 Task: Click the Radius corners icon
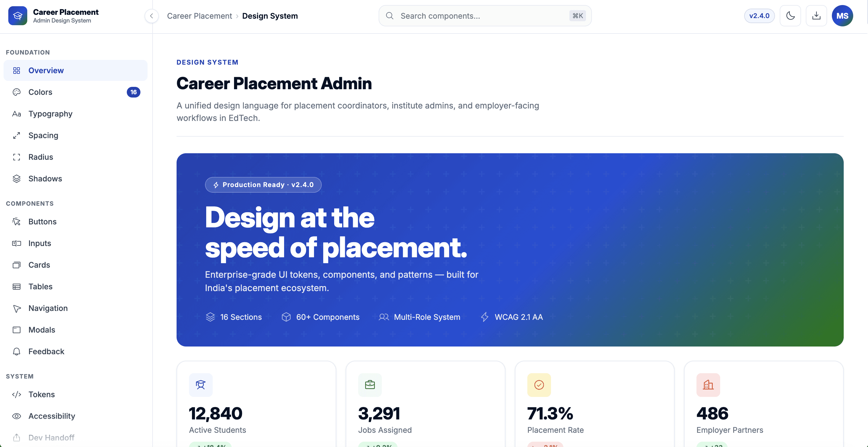pyautogui.click(x=17, y=157)
